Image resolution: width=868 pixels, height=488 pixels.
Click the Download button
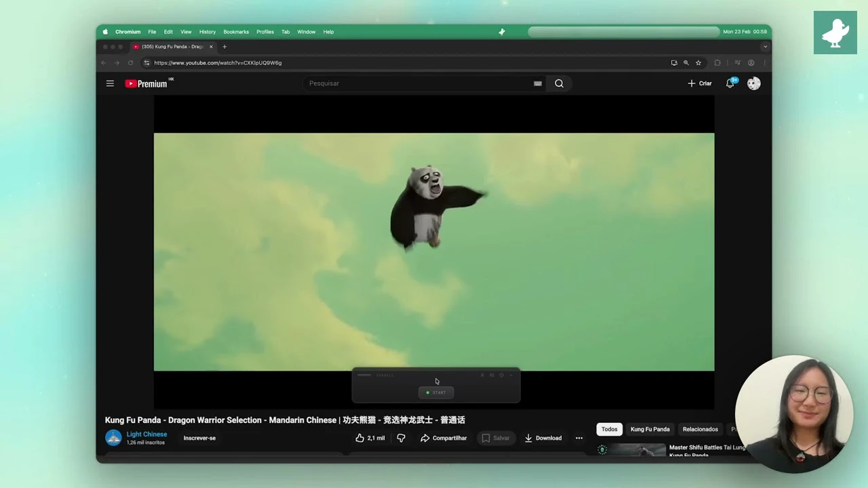[x=543, y=438]
